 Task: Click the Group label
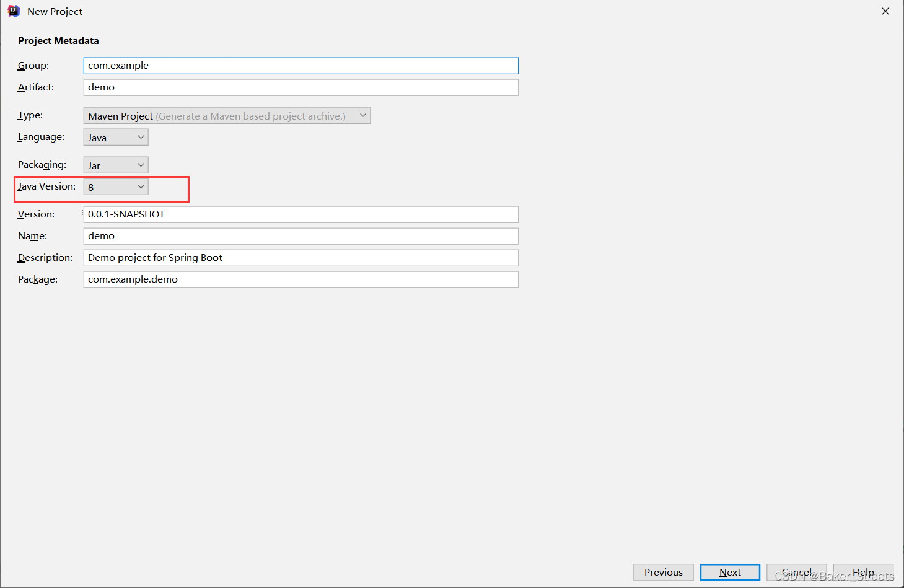click(33, 66)
